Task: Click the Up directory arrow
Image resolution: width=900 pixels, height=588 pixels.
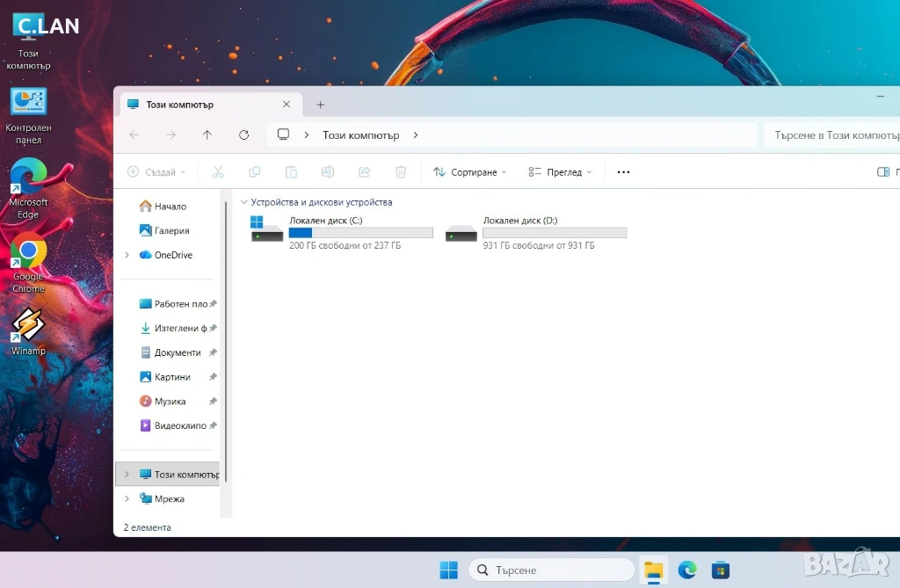Action: point(207,134)
